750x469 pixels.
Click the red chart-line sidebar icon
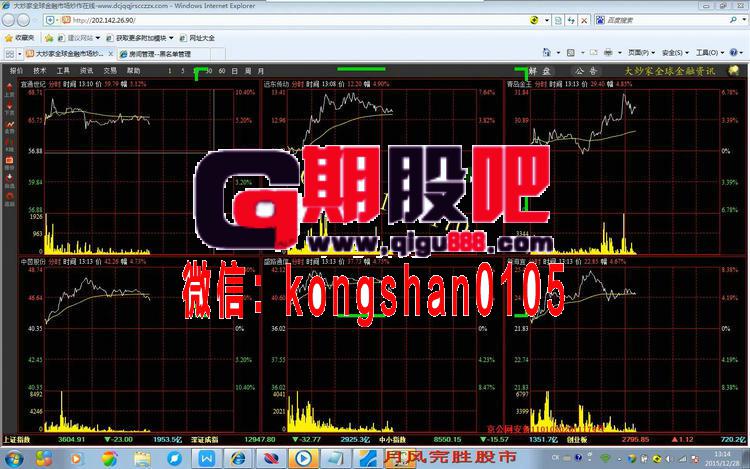pos(9,126)
